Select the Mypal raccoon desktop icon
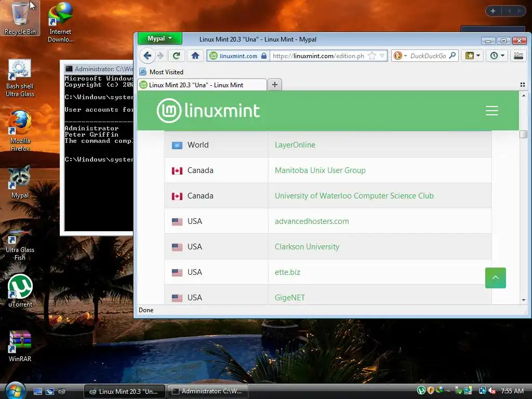This screenshot has height=399, width=532. coord(20,182)
